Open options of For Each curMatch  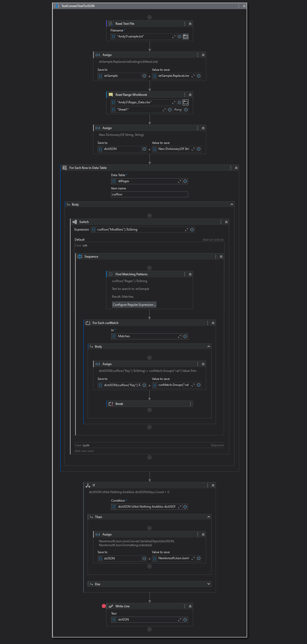pos(208,323)
